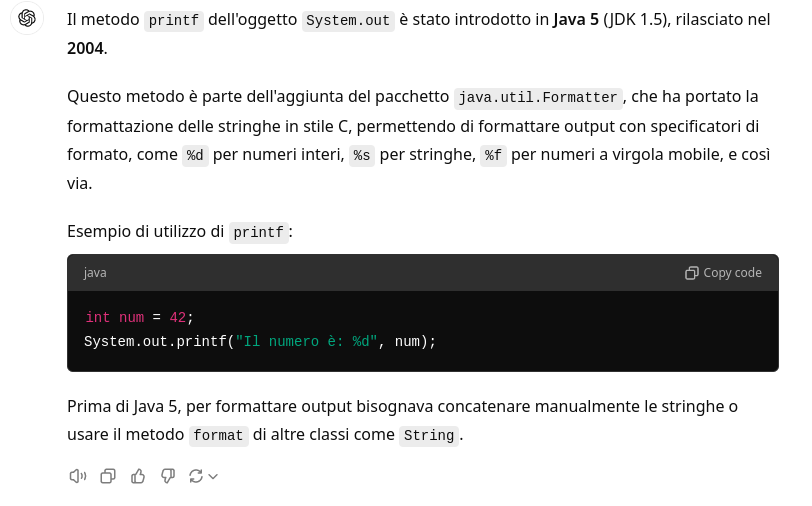
Task: Click the System.out inline code in first sentence
Action: [x=348, y=21]
